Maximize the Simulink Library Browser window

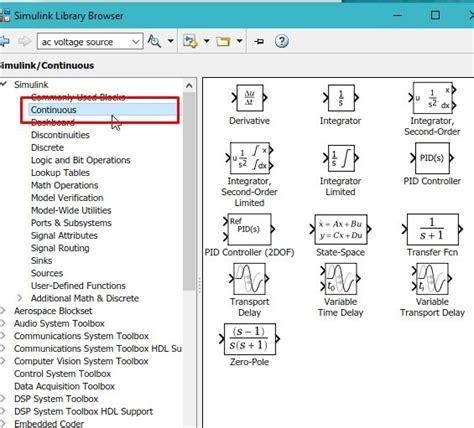[x=435, y=15]
